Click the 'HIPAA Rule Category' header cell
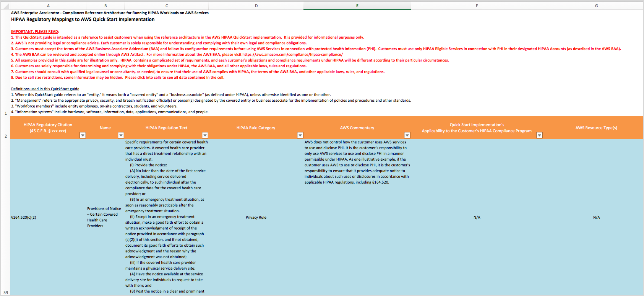Image resolution: width=644 pixels, height=296 pixels. point(256,128)
